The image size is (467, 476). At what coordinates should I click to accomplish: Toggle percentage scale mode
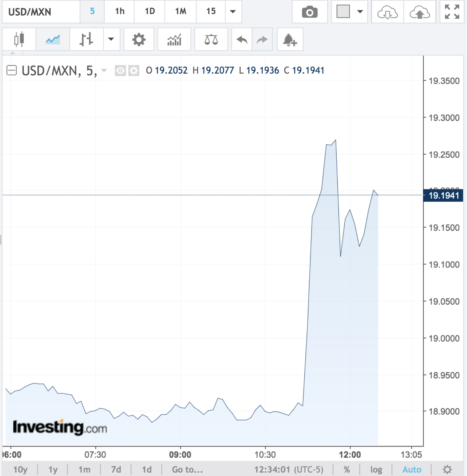click(346, 469)
